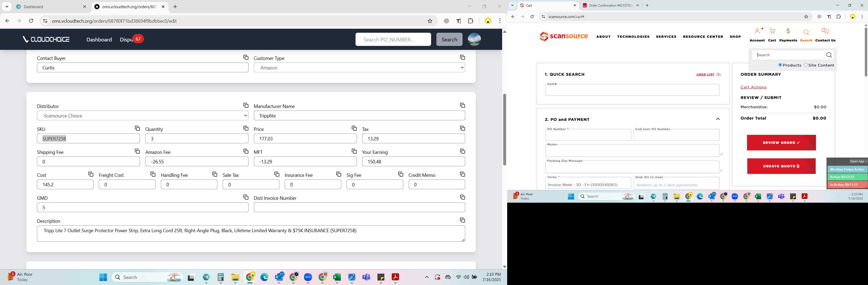The image size is (868, 285).
Task: Focus the PO Number field in ScanSource
Action: (x=588, y=135)
